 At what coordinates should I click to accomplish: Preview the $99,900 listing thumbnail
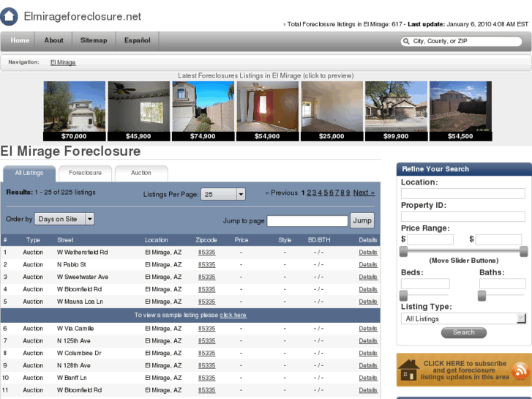(x=397, y=111)
